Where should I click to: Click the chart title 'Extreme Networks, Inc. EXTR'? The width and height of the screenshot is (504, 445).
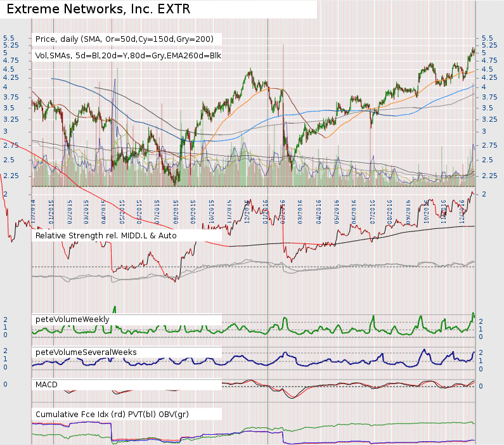[x=98, y=9]
